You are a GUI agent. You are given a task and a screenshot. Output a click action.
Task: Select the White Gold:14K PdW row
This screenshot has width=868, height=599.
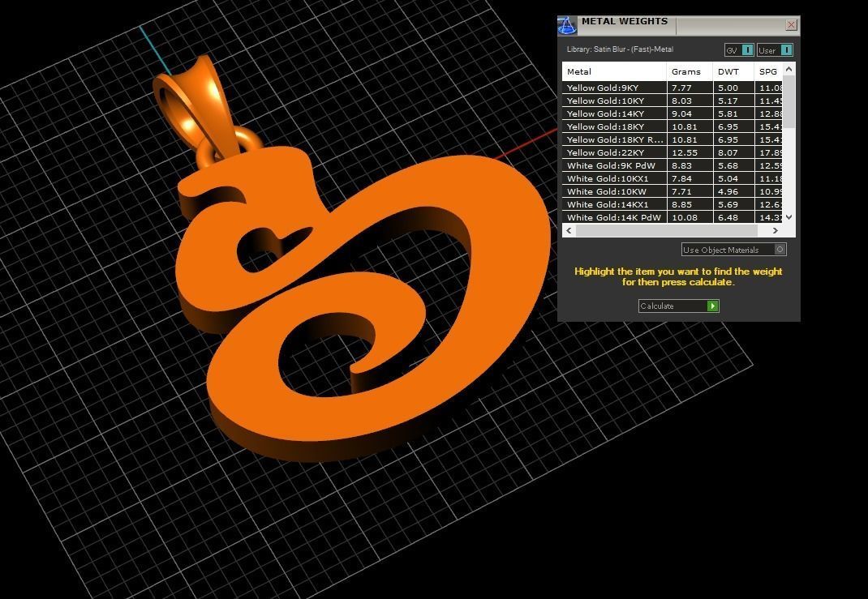pyautogui.click(x=672, y=217)
